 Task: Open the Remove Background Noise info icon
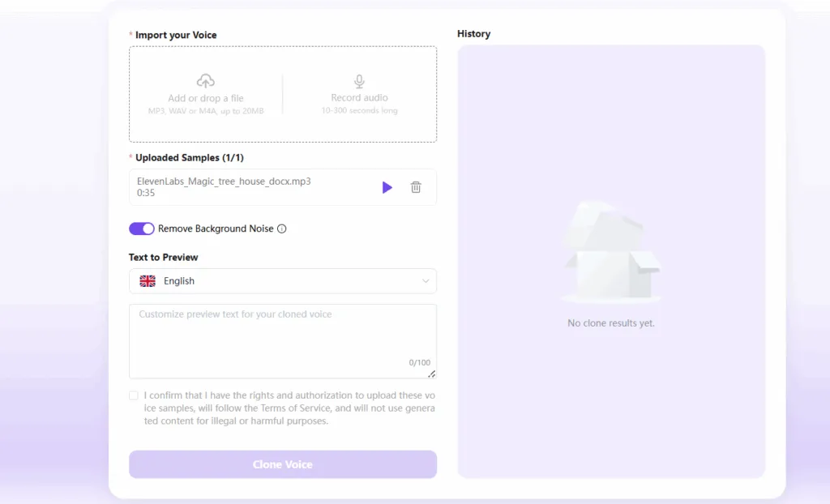pyautogui.click(x=281, y=229)
